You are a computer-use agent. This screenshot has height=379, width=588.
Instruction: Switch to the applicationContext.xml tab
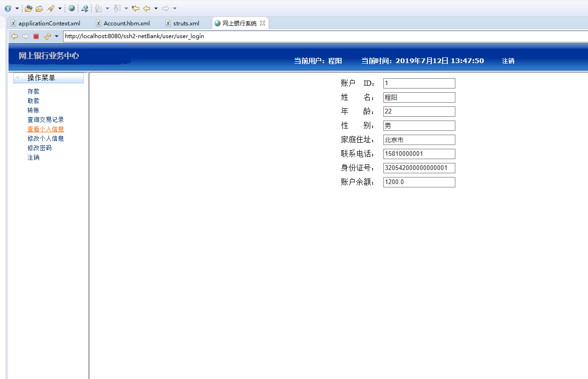pos(48,23)
